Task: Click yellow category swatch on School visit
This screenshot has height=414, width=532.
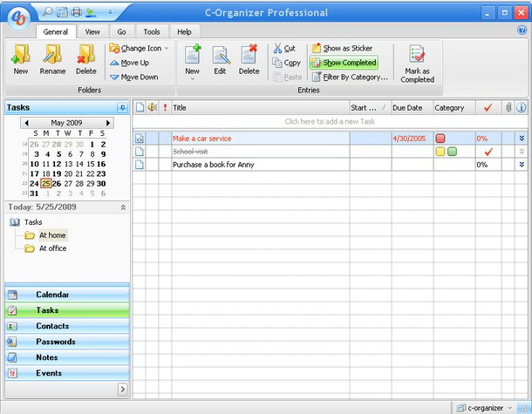Action: 440,152
